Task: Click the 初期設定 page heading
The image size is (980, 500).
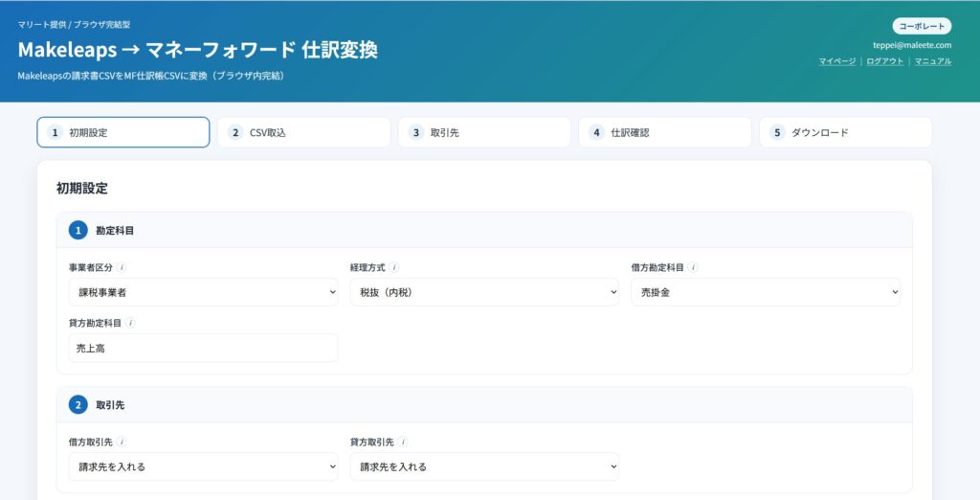Action: (x=82, y=189)
